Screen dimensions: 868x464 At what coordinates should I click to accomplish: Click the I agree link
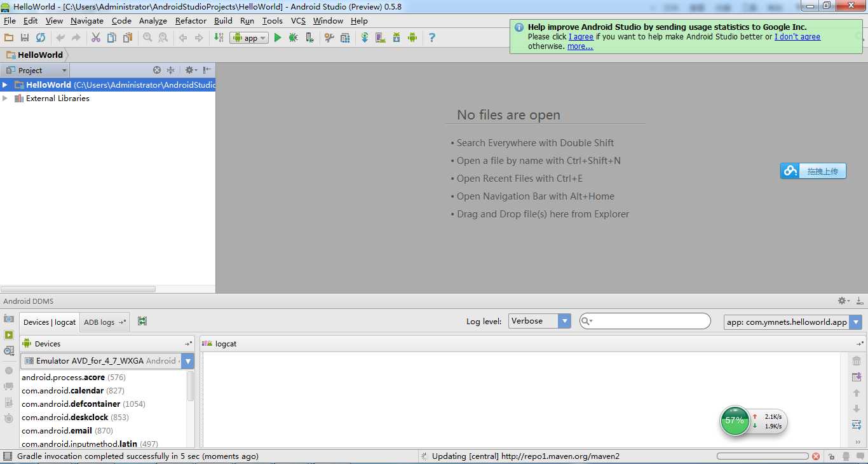point(581,37)
